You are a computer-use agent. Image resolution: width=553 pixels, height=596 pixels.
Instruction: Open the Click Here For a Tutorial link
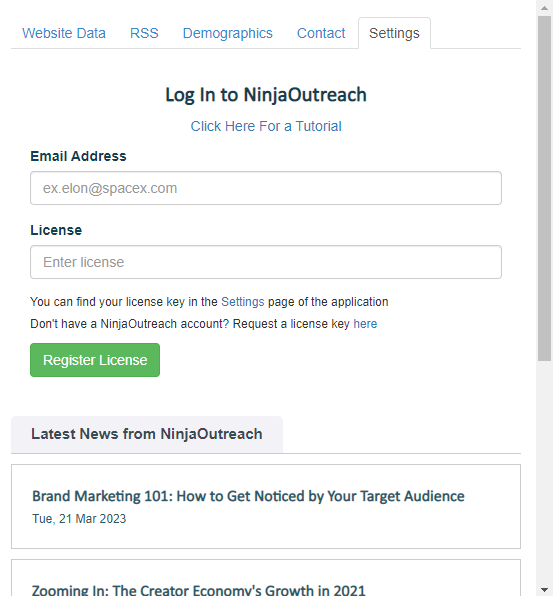pyautogui.click(x=266, y=126)
